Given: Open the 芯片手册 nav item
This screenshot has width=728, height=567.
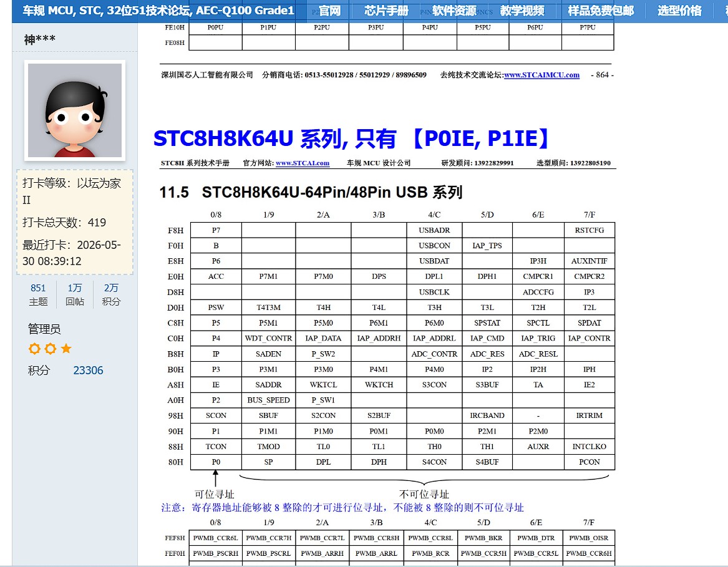Looking at the screenshot, I should coord(386,11).
